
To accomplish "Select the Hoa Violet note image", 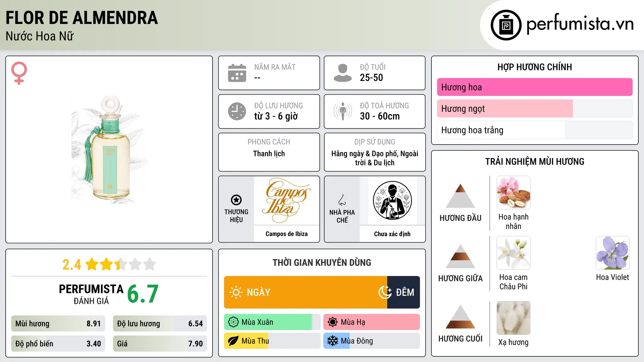I will (613, 253).
